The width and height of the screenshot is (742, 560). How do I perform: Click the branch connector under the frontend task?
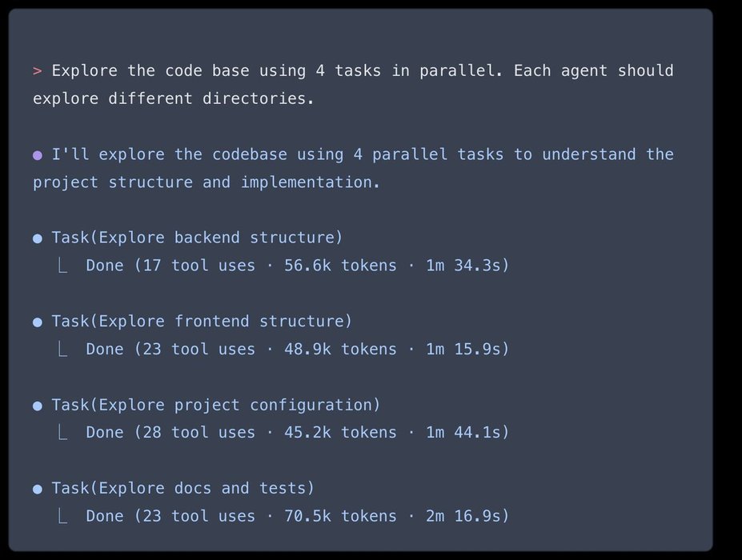click(62, 349)
